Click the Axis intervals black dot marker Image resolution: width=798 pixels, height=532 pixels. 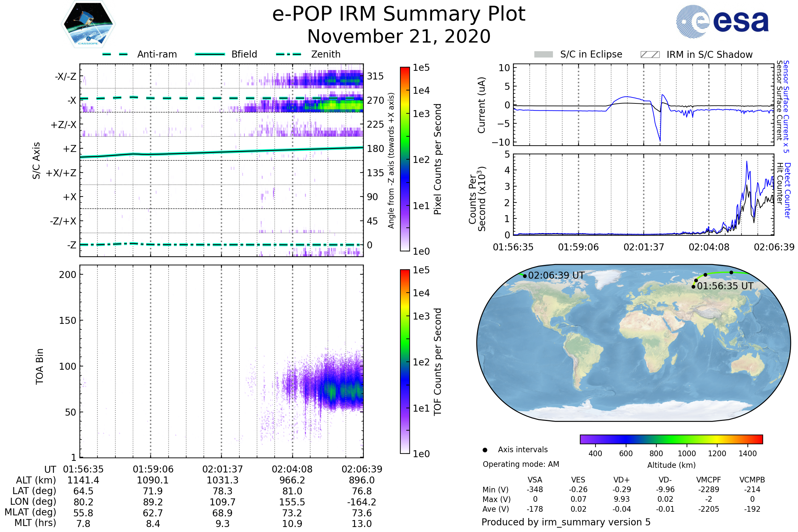pos(485,450)
